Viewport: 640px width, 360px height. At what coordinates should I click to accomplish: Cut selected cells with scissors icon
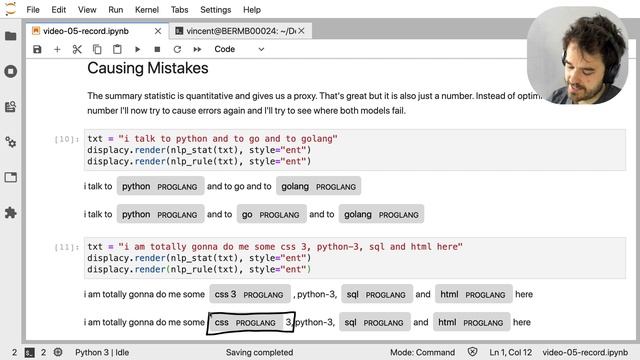[77, 49]
